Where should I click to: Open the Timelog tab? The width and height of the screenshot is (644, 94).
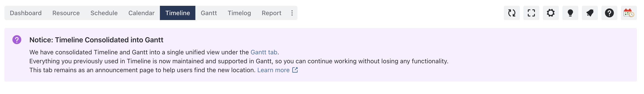point(239,13)
